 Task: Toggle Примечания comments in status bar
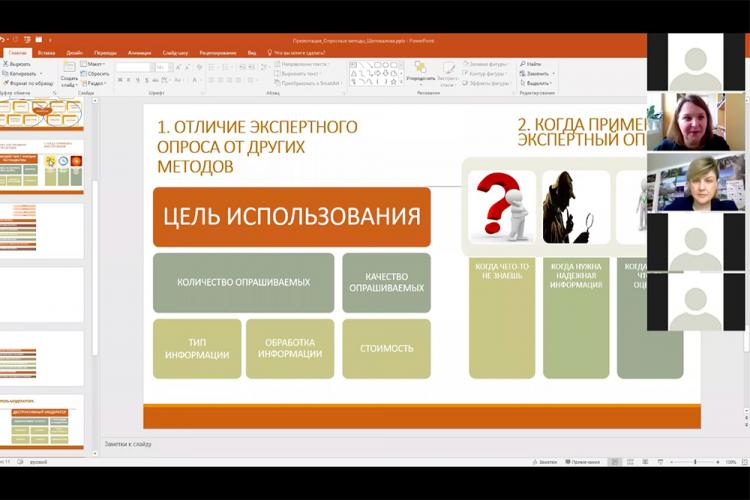(x=583, y=462)
